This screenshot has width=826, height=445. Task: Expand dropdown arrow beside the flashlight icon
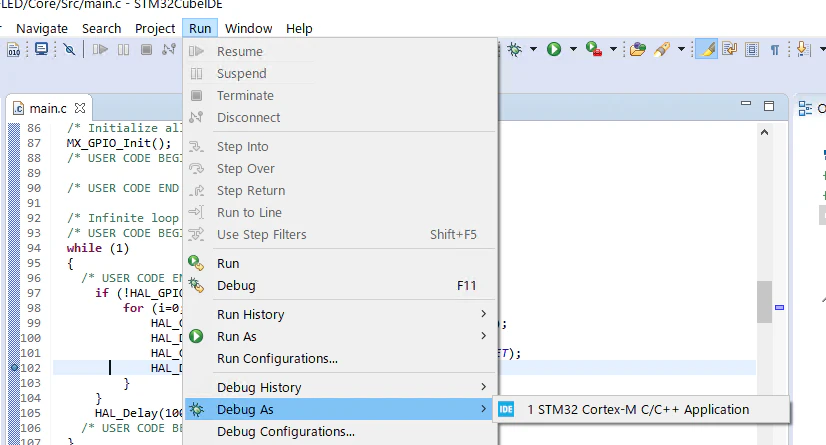click(681, 50)
